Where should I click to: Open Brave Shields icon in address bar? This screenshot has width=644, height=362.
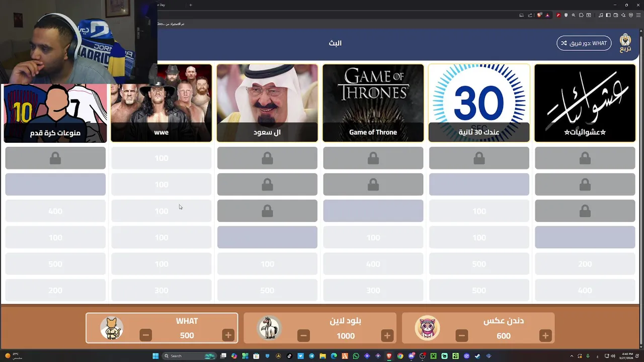(539, 15)
